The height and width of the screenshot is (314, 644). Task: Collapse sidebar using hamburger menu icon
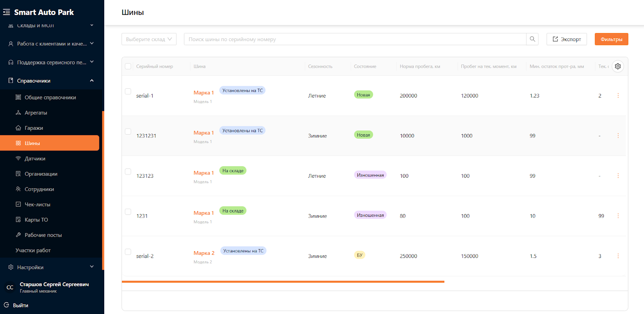(x=6, y=12)
